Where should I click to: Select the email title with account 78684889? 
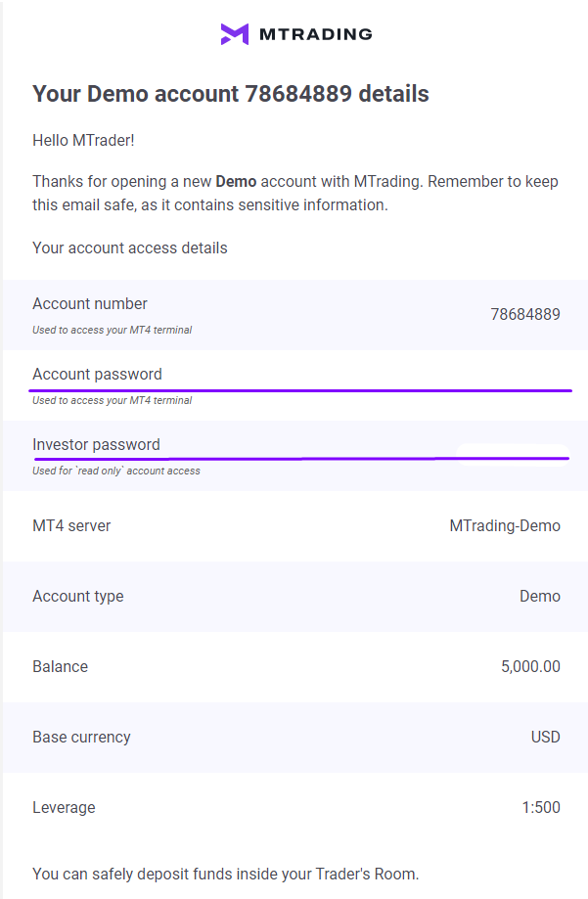(x=231, y=94)
